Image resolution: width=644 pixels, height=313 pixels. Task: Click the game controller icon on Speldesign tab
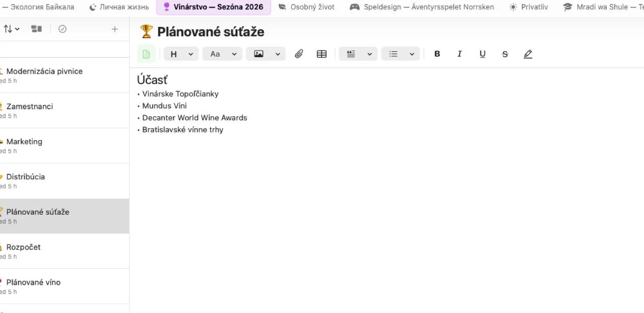coord(354,7)
